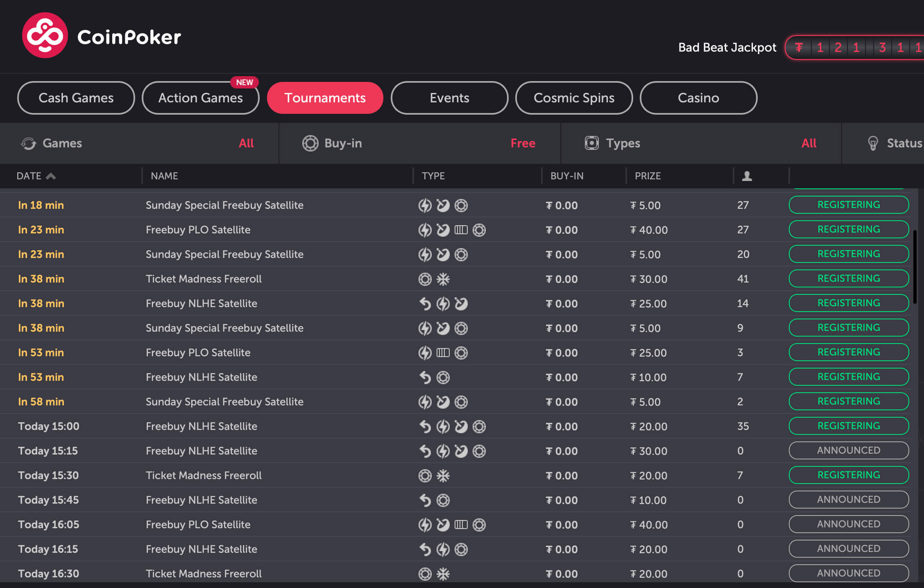Click snowflake icon on Ticket Madness In 38 min
Screen dimensions: 924x588
pyautogui.click(x=443, y=279)
